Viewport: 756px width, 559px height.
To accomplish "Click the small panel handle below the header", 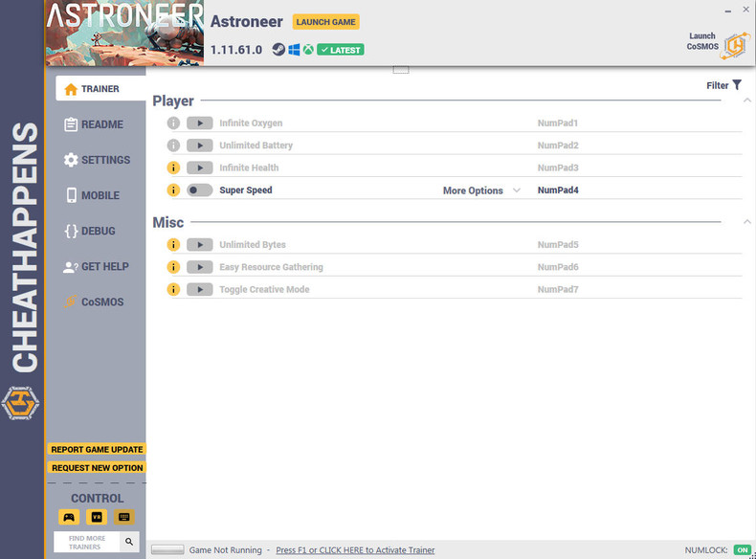I will [x=401, y=70].
